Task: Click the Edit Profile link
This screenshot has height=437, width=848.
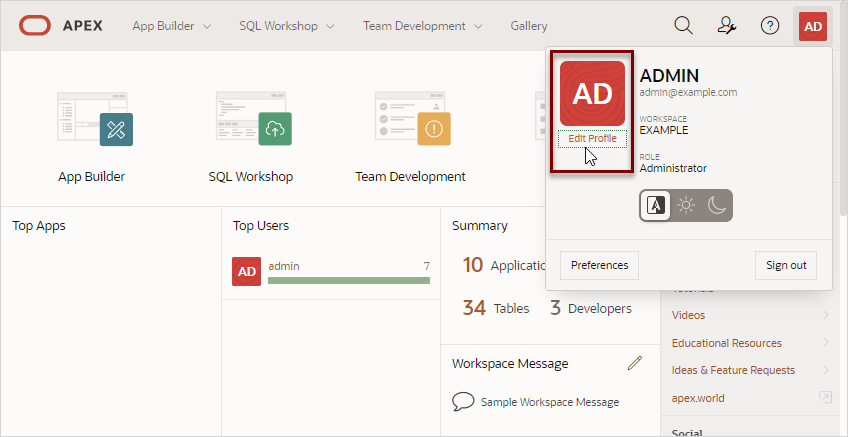Action: pos(592,138)
